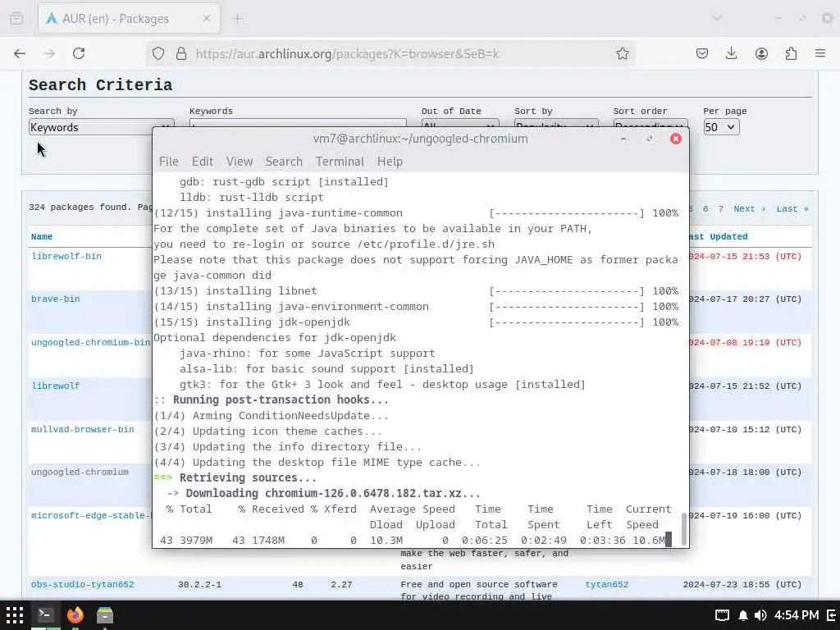This screenshot has width=840, height=630.
Task: Click the Firefox forward arrow
Action: pos(49,53)
